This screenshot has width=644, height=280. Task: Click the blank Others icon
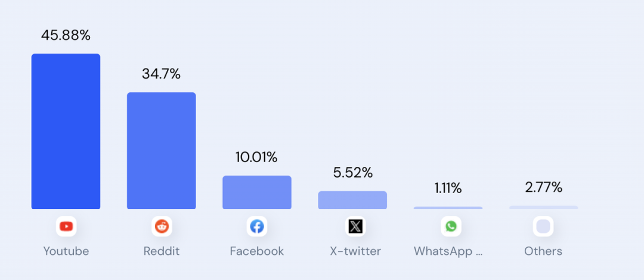pyautogui.click(x=543, y=226)
